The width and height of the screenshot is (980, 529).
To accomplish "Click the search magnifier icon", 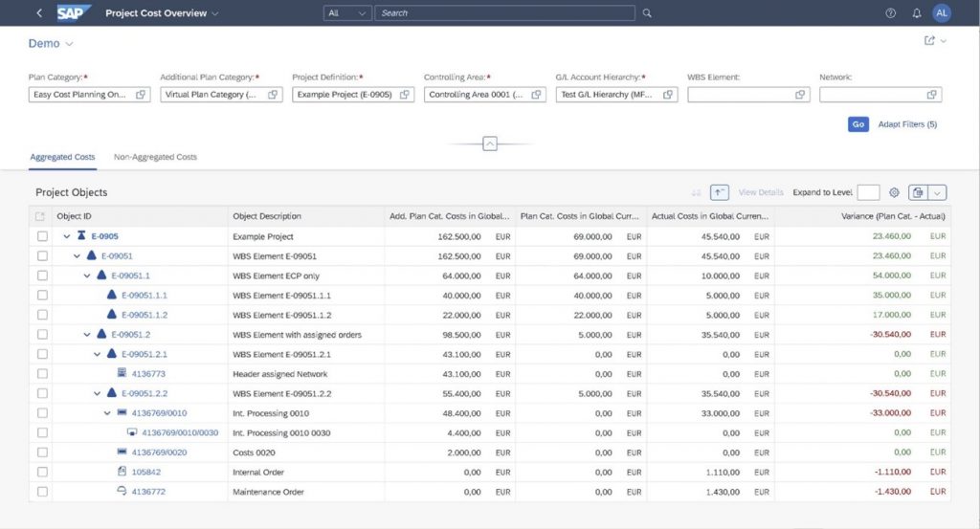I will tap(647, 13).
